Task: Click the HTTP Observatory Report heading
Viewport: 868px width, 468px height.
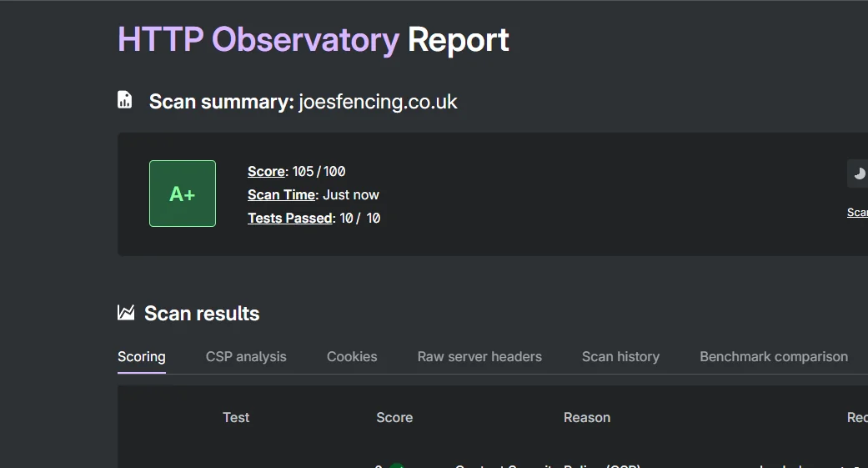Action: (x=314, y=40)
